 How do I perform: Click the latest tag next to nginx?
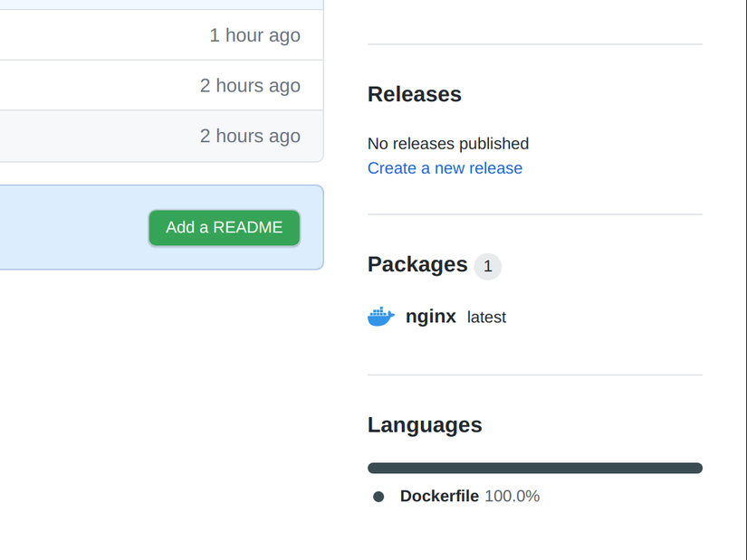click(x=486, y=318)
